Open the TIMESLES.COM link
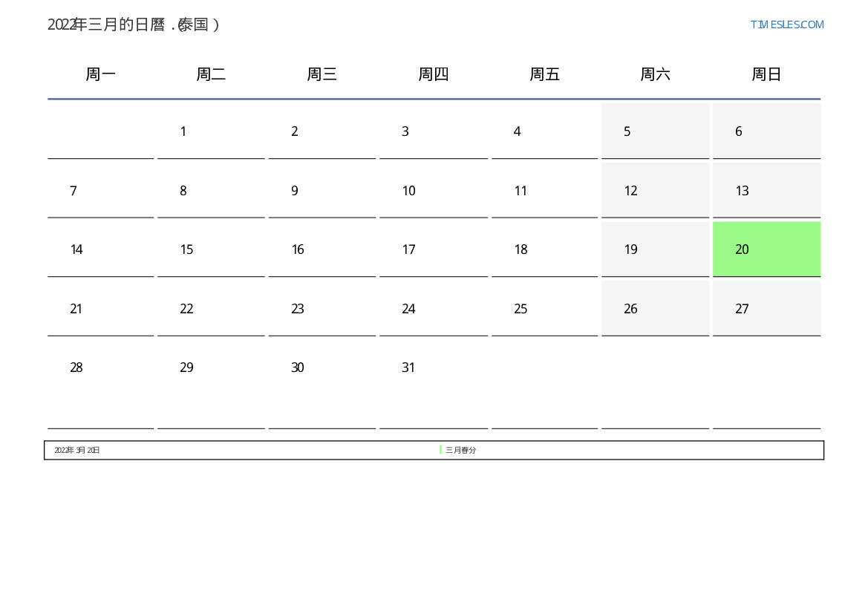Viewport: 868px width, 614px height. pyautogui.click(x=786, y=25)
